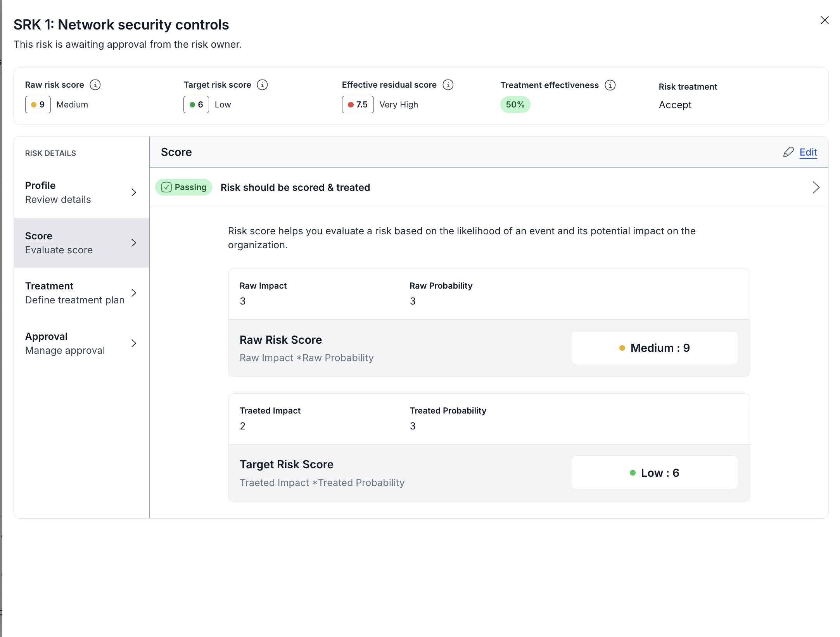Click the Medium : 9 raw score box

pos(654,348)
